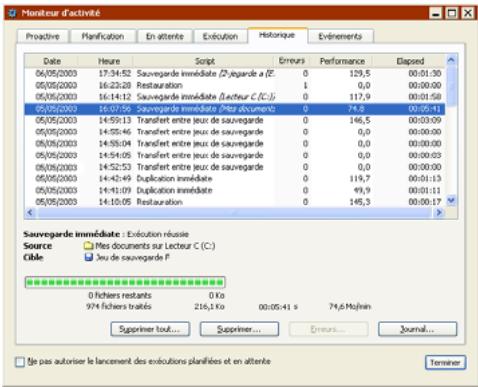Select the highlighted 16:07:56 Sauvegarde immédiate row
Screen dimensions: 478x387
[x=235, y=109]
